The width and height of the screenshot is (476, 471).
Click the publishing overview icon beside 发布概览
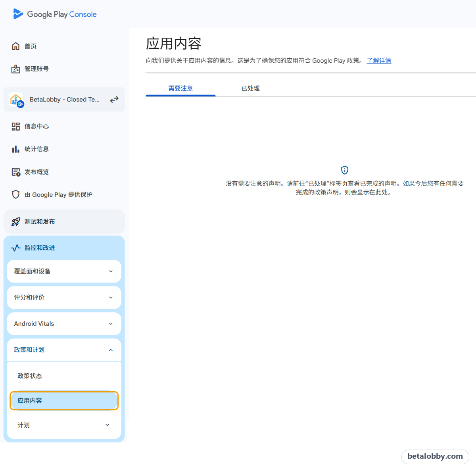15,172
